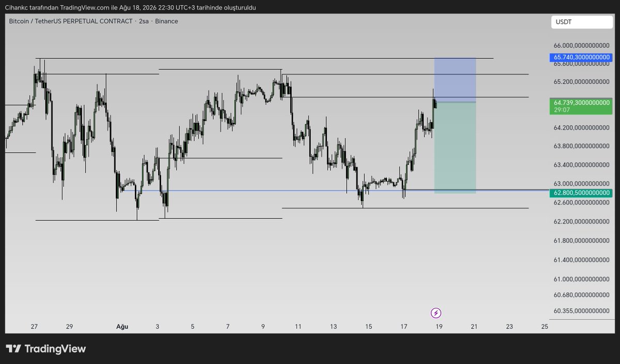Select the green profit target zone rectangle

coord(455,148)
